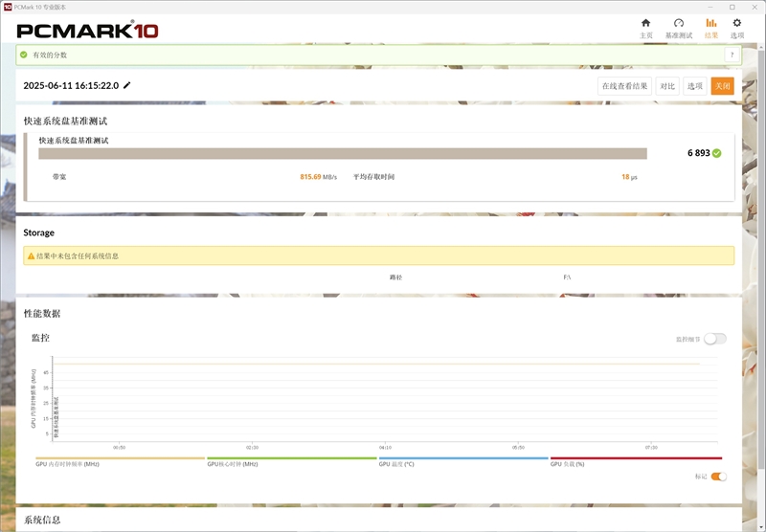Image resolution: width=766 pixels, height=532 pixels.
Task: Click the 有效的分数 status text
Action: click(50, 55)
